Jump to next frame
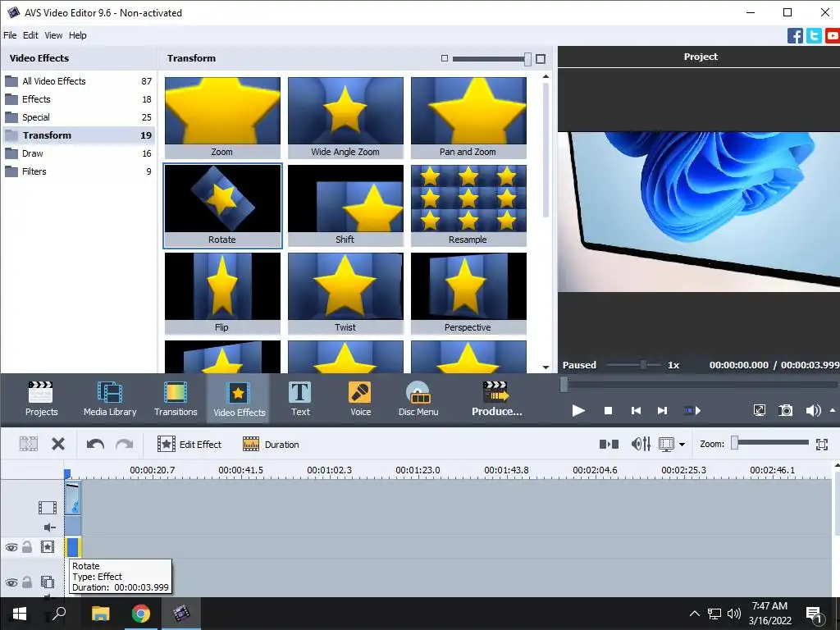 pos(663,411)
